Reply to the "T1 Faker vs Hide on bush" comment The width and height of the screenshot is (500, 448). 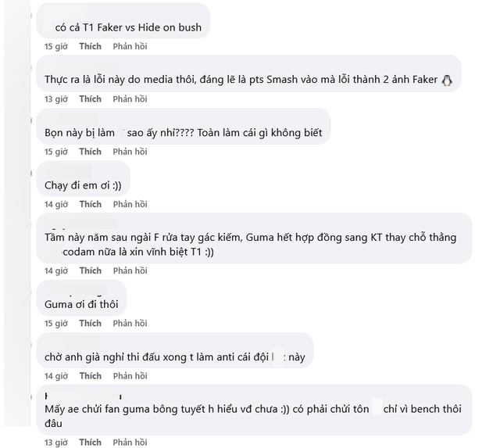click(x=130, y=47)
